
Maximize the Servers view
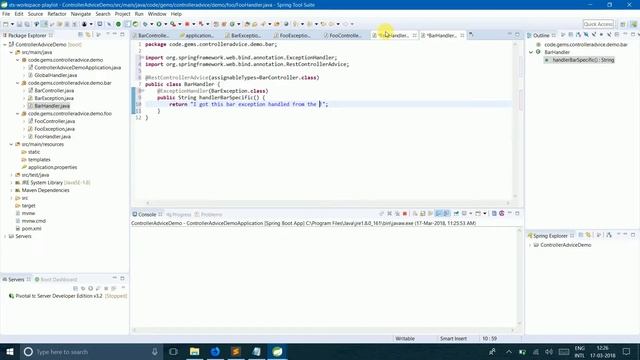pyautogui.click(x=122, y=279)
